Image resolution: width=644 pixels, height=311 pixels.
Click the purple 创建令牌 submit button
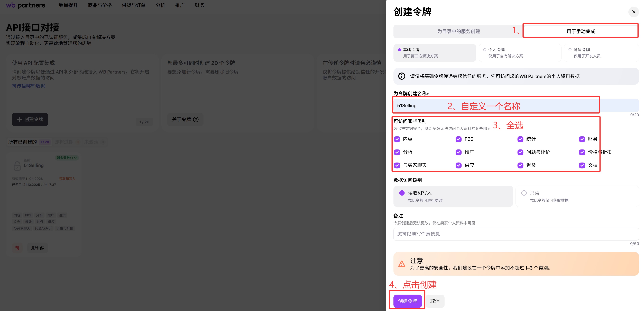pos(408,301)
